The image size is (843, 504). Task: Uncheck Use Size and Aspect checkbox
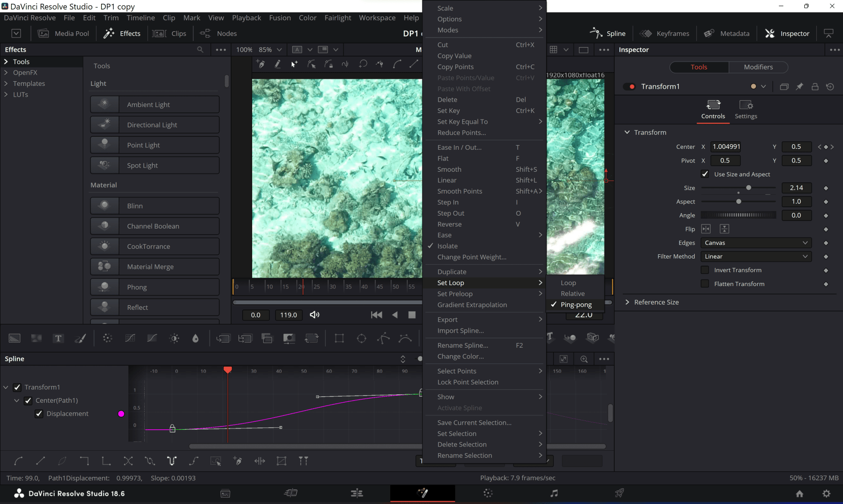tap(705, 174)
